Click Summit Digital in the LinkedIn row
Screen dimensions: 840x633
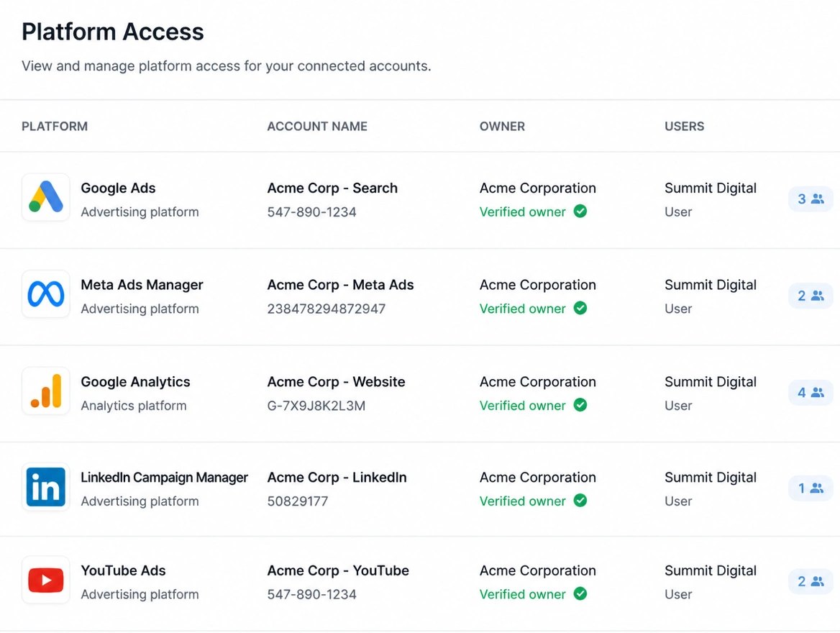(x=711, y=477)
